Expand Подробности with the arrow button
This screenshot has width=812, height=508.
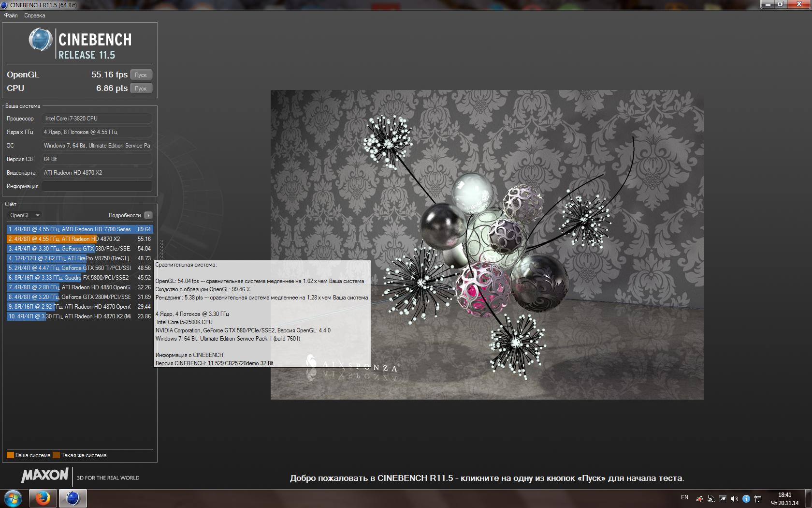point(148,215)
